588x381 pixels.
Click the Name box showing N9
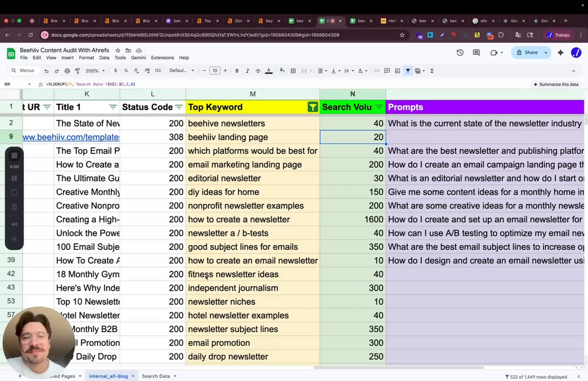coord(17,84)
